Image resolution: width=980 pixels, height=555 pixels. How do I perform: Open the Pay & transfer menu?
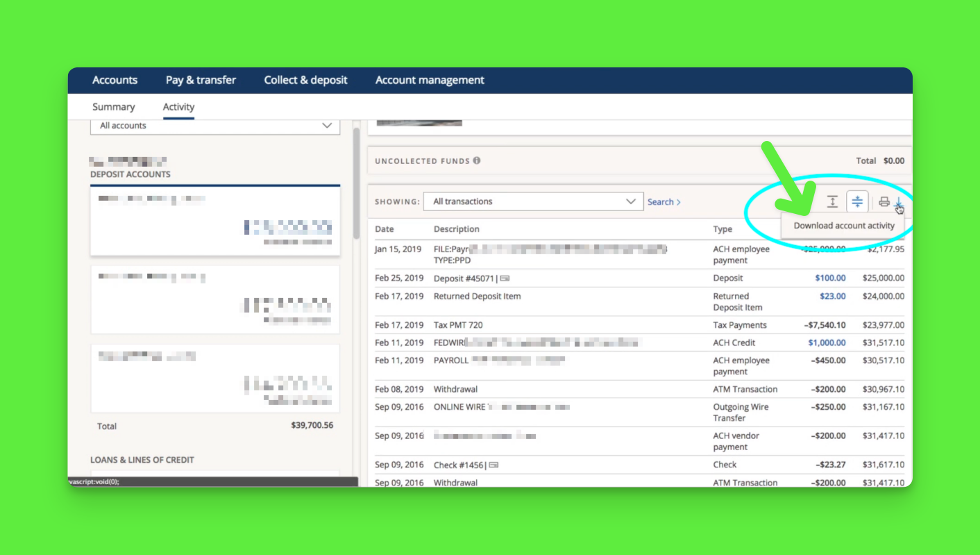[201, 80]
